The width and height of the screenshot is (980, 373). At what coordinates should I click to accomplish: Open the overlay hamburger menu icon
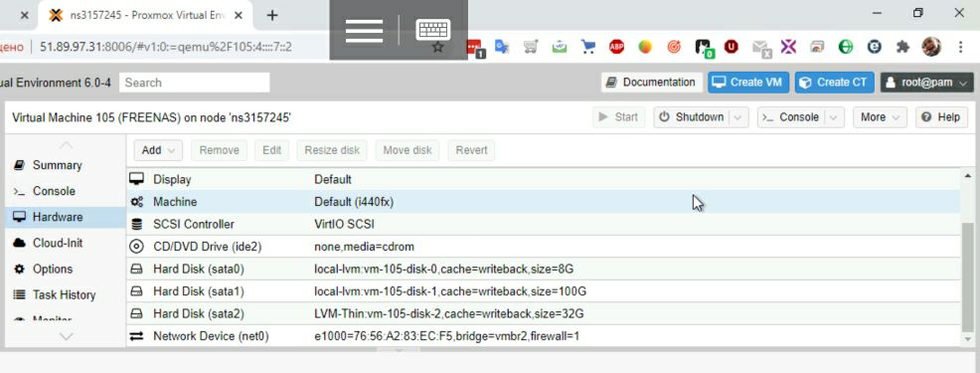click(364, 30)
